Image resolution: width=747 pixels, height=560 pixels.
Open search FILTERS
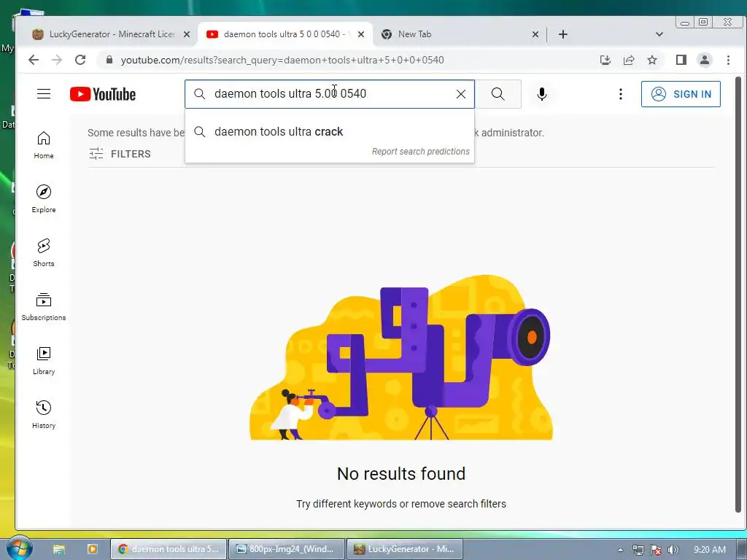point(120,154)
